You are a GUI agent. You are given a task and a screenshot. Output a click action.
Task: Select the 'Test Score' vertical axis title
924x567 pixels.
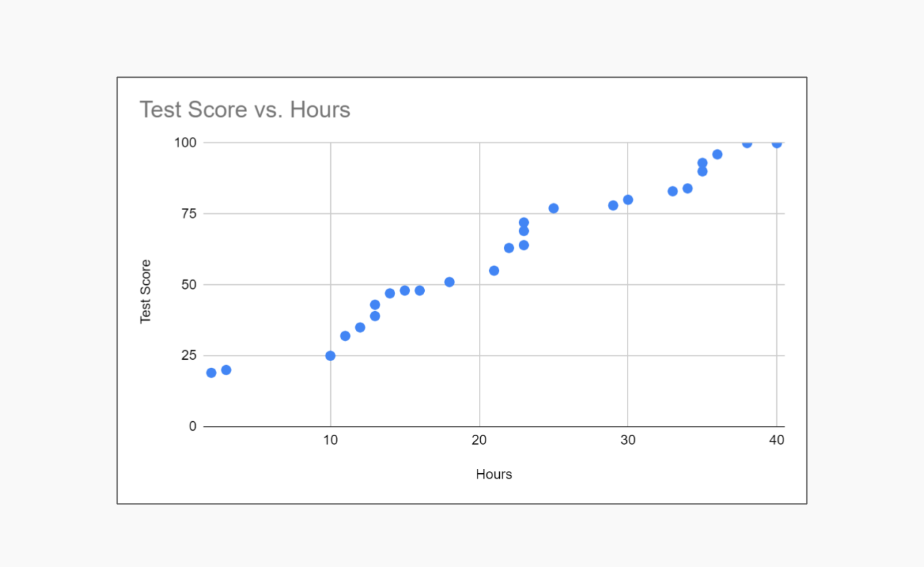(x=145, y=292)
